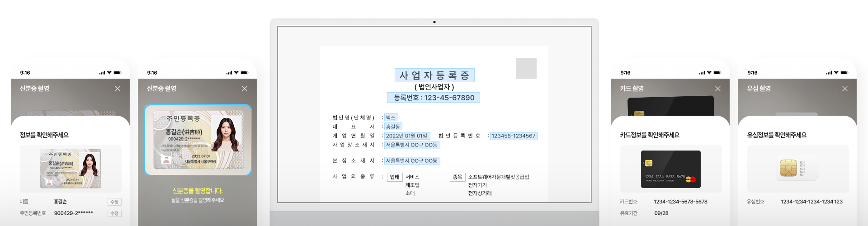This screenshot has height=226, width=868.
Task: Click the USIM chip image
Action: coord(788,168)
